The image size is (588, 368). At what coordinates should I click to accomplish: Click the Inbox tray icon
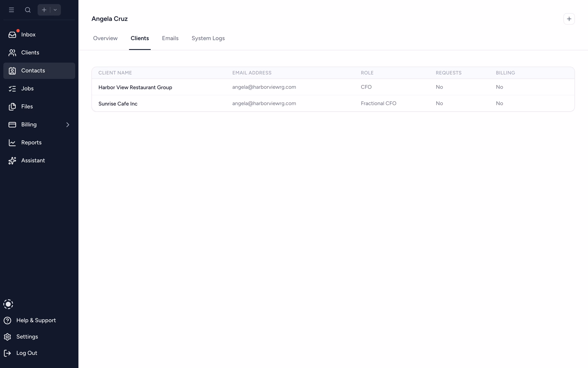pyautogui.click(x=12, y=35)
